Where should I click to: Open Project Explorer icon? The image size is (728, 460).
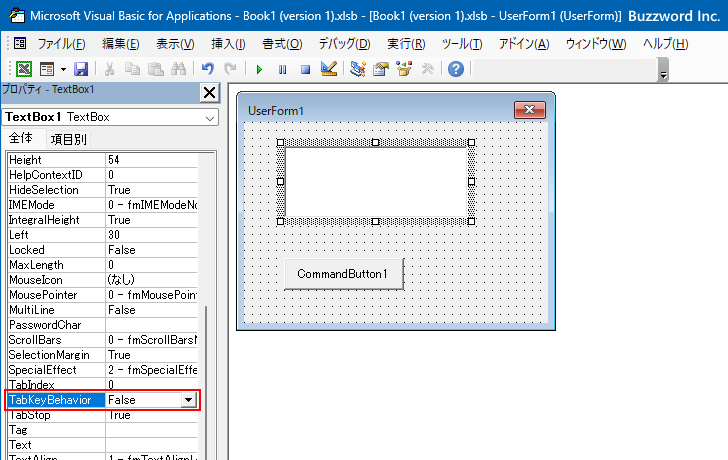(358, 69)
